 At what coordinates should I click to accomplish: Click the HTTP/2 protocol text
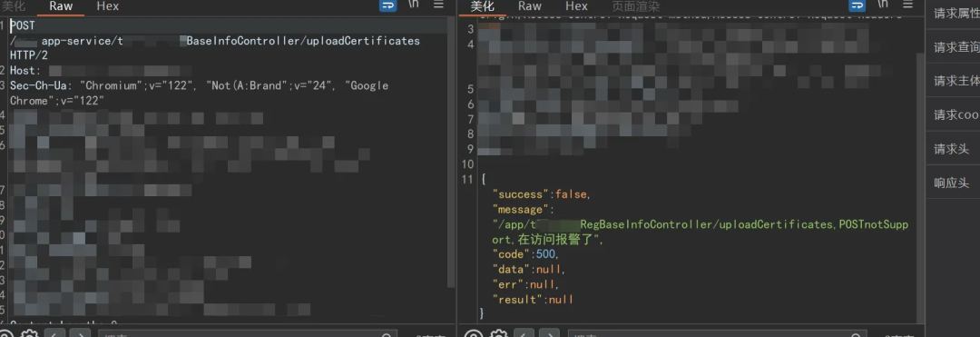[29, 56]
